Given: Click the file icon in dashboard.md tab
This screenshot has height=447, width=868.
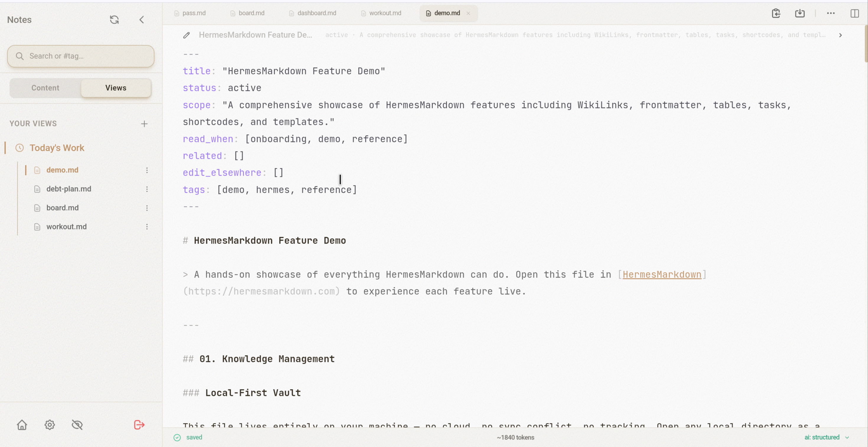Looking at the screenshot, I should tap(292, 14).
